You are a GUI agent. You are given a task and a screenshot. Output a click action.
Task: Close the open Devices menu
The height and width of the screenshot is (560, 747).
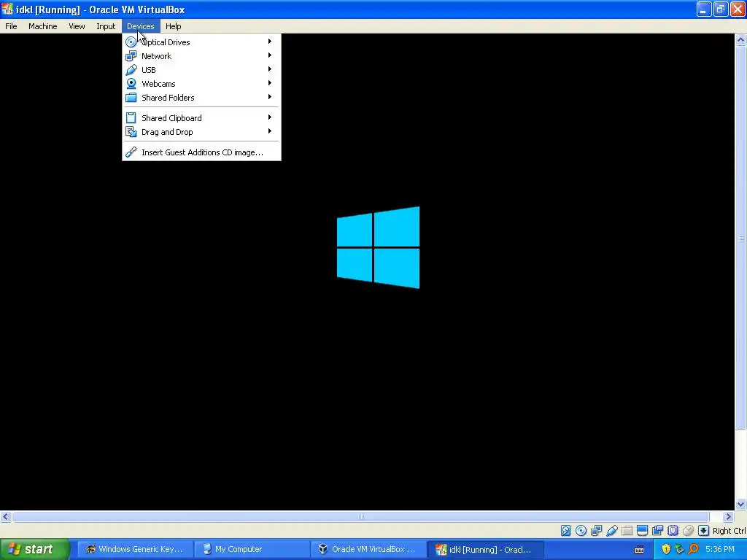(x=141, y=26)
